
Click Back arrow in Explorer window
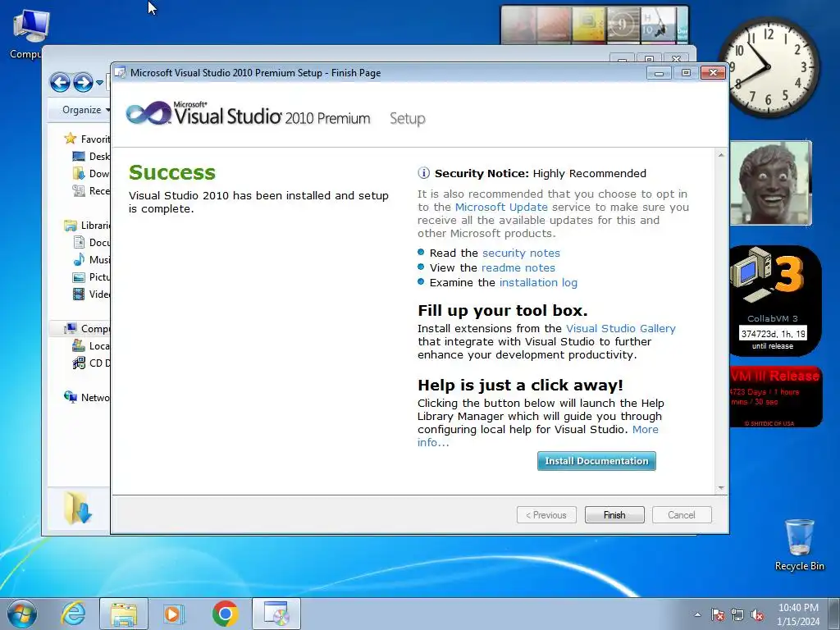60,83
